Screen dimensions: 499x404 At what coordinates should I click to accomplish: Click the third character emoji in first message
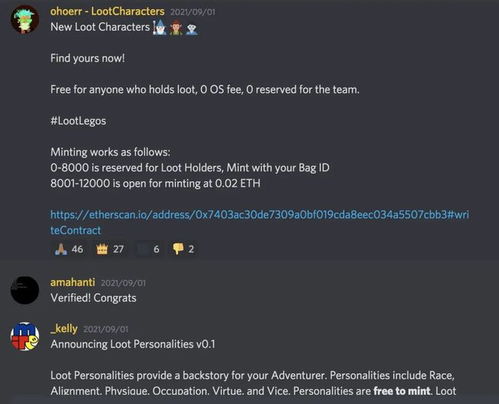tap(192, 29)
